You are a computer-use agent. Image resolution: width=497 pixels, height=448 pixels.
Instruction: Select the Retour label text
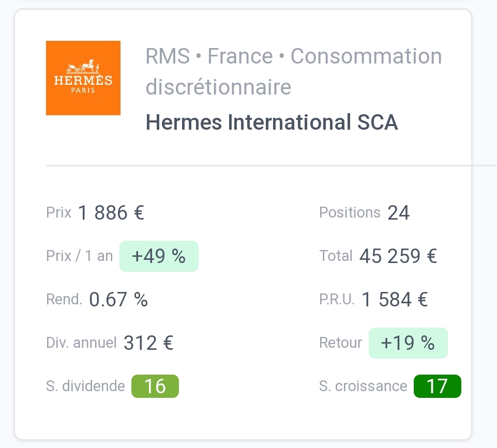point(341,343)
